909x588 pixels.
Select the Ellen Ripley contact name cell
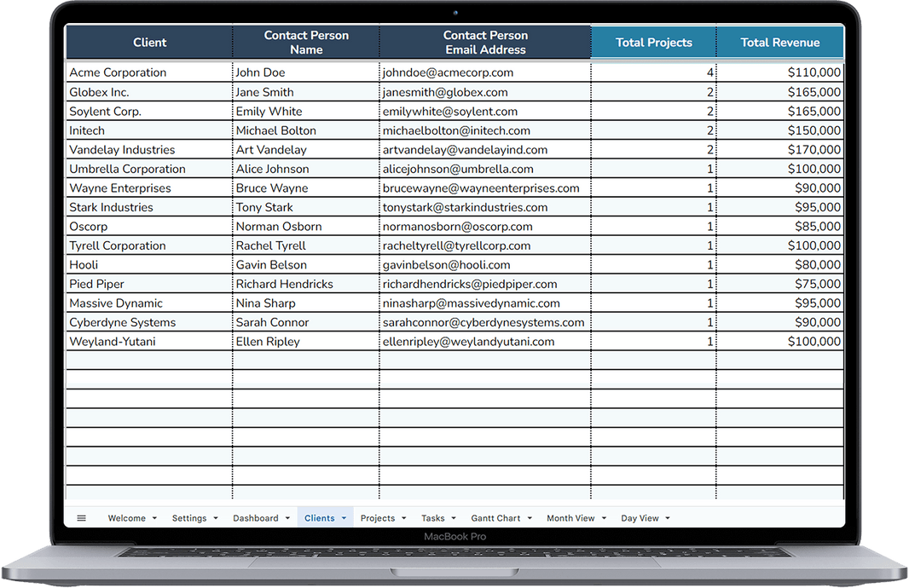coord(271,341)
